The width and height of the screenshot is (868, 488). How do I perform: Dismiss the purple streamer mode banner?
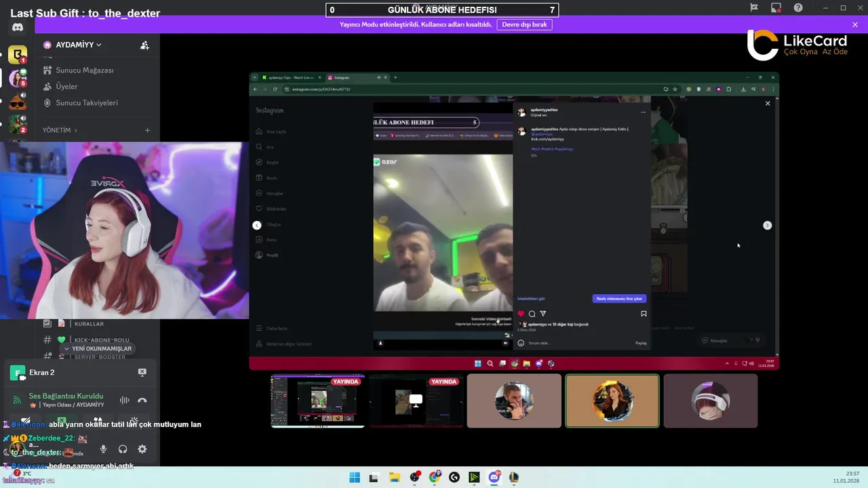tap(855, 24)
